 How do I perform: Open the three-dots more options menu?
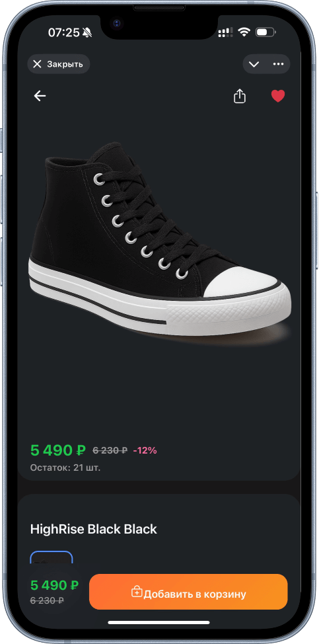(279, 64)
